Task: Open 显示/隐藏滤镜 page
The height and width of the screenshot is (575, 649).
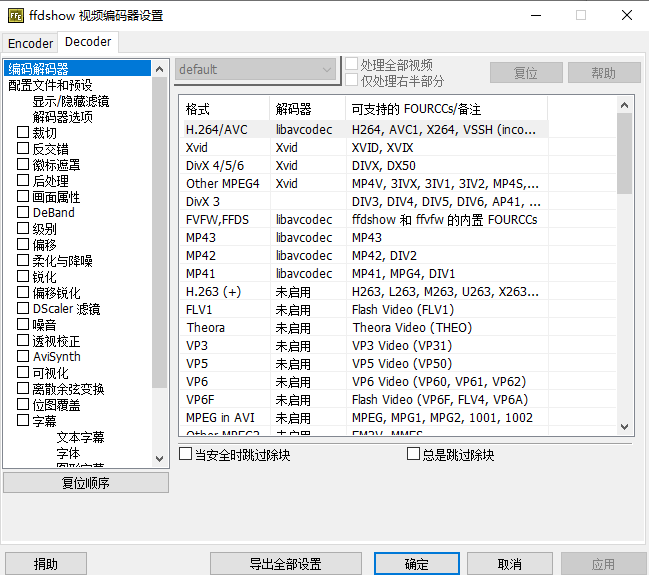Action: [x=71, y=101]
